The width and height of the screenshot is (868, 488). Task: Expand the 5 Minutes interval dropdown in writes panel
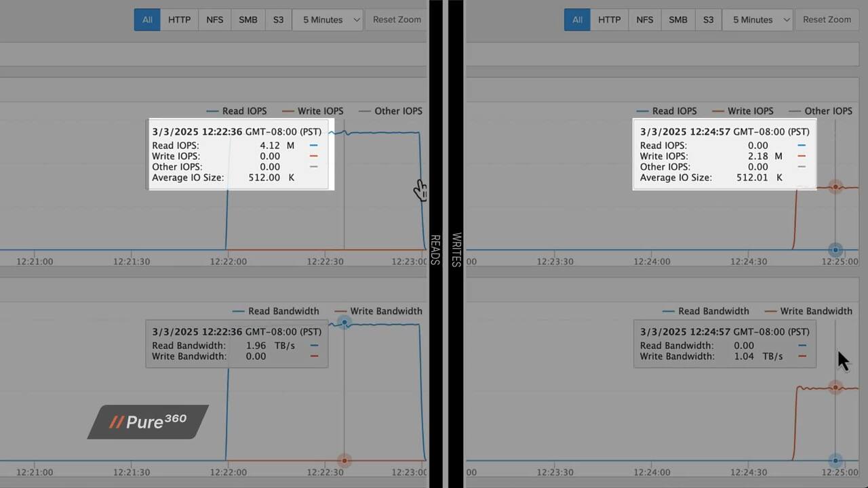point(757,20)
